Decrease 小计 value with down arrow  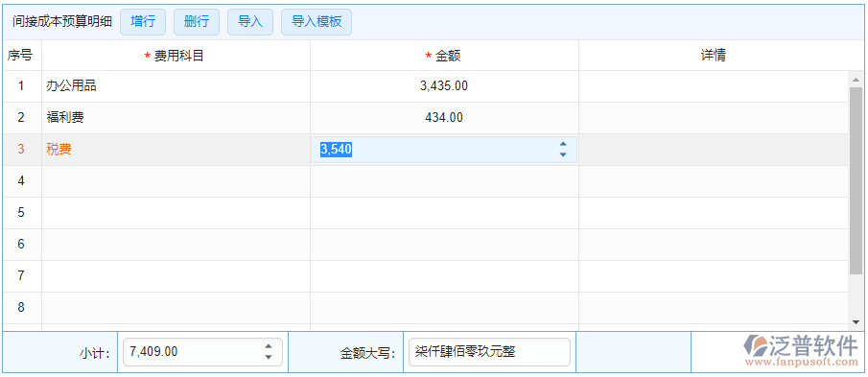pyautogui.click(x=269, y=357)
